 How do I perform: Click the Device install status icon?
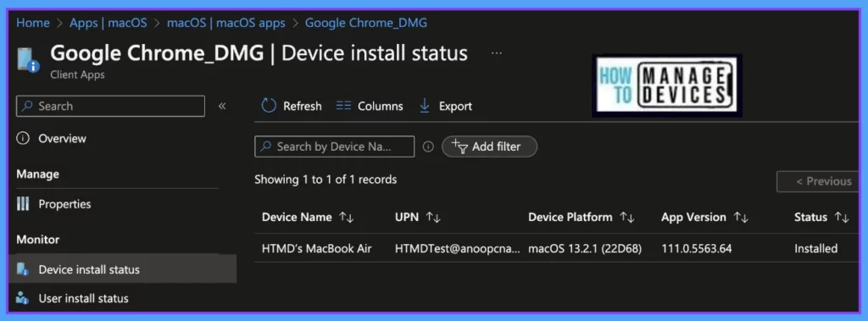point(23,269)
